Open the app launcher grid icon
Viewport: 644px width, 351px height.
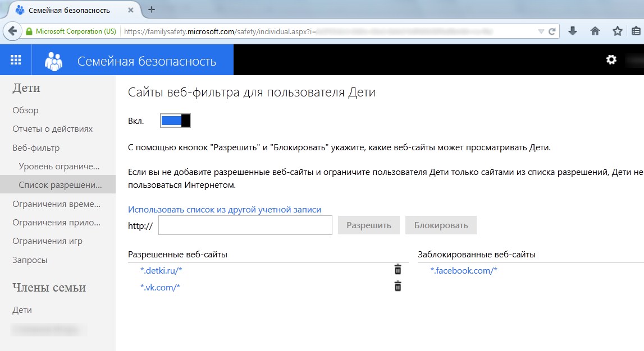[x=16, y=60]
